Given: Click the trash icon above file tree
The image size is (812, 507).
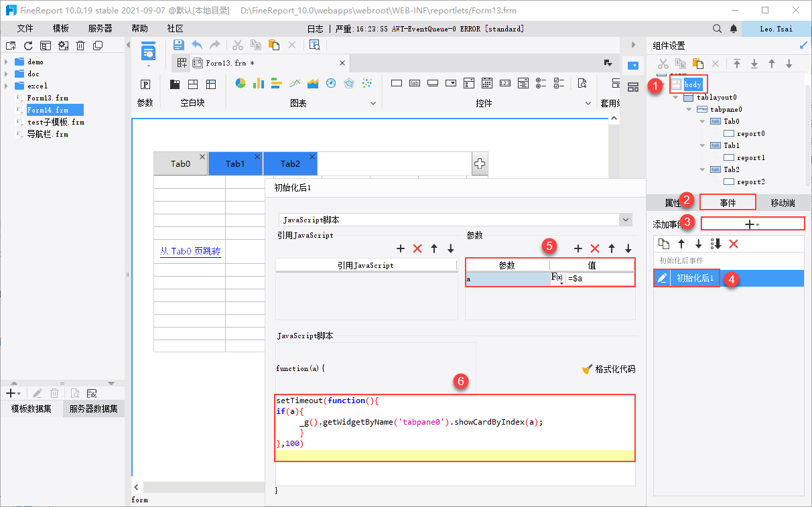Looking at the screenshot, I should point(80,46).
